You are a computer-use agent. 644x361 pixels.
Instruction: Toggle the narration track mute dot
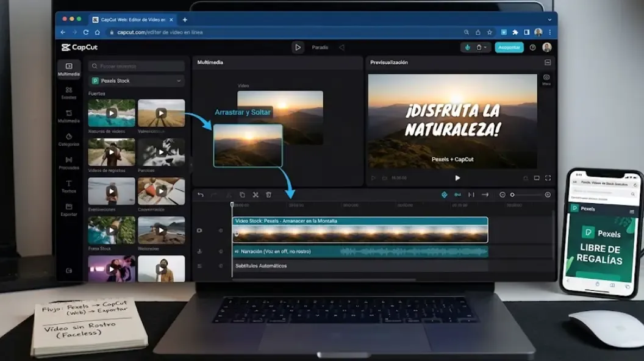(x=221, y=251)
